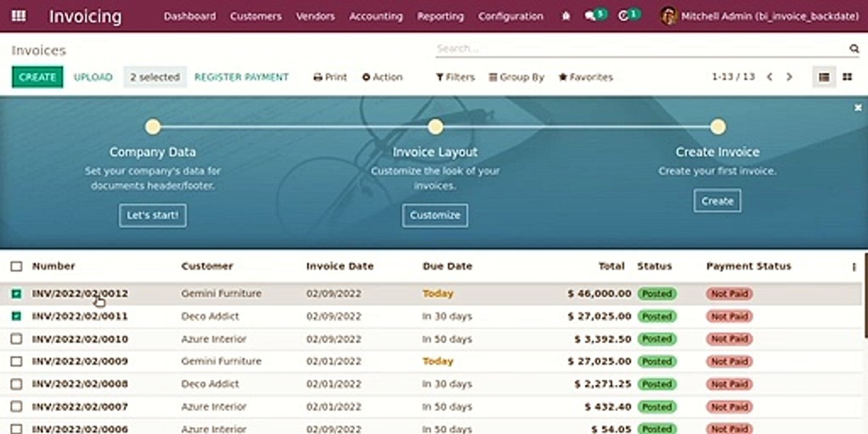Sort by Status column header

655,266
